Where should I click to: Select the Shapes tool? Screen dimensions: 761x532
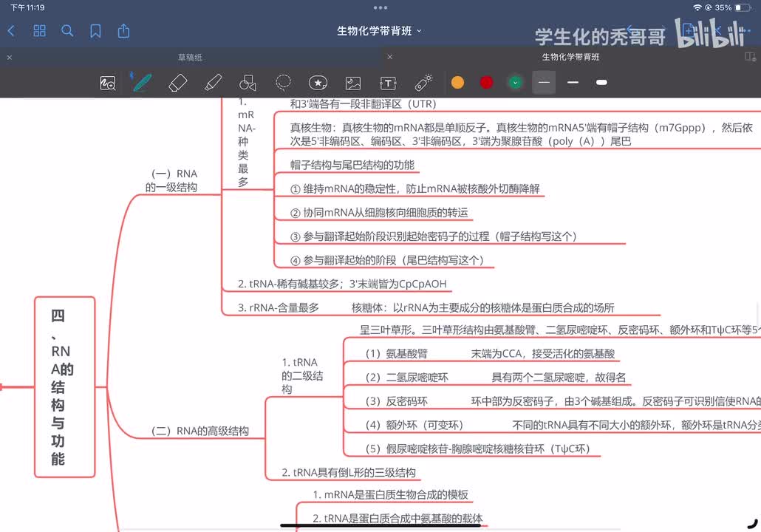[x=248, y=83]
